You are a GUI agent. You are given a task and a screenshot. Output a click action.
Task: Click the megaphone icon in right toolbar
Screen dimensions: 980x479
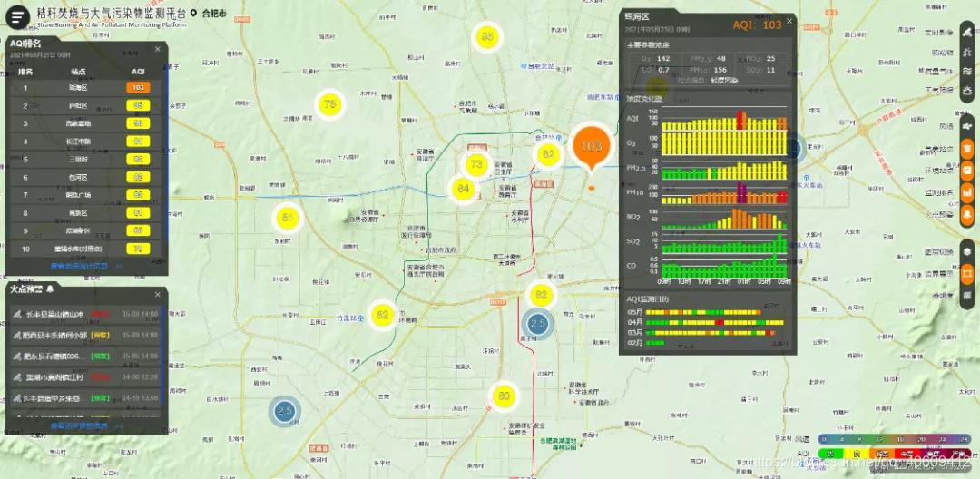[967, 127]
